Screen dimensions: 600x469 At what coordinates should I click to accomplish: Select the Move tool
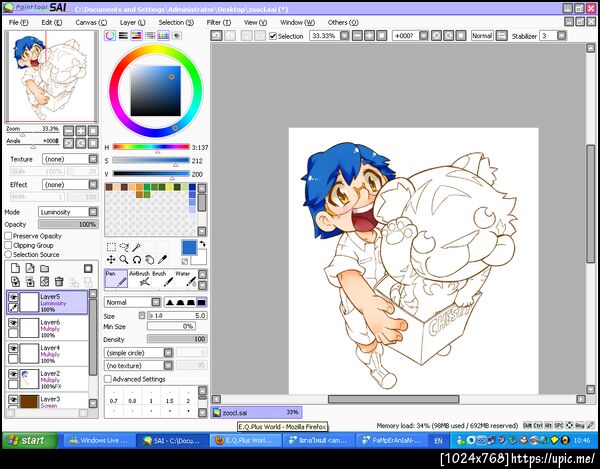tap(111, 260)
